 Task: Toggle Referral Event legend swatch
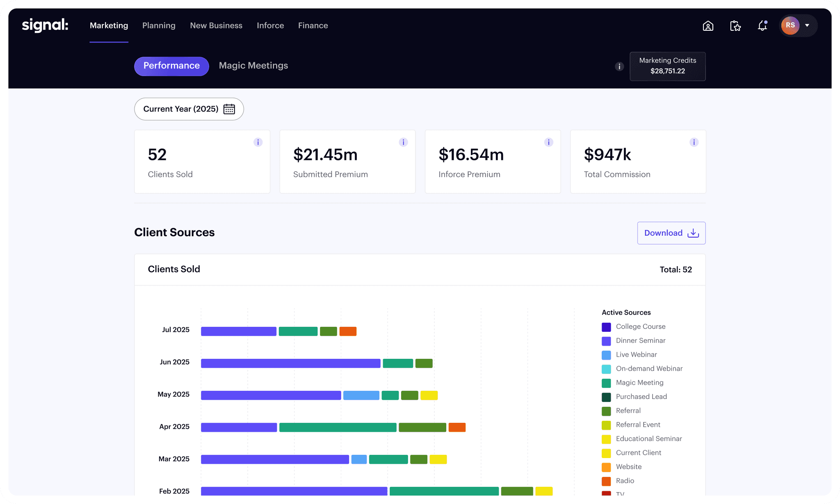606,425
